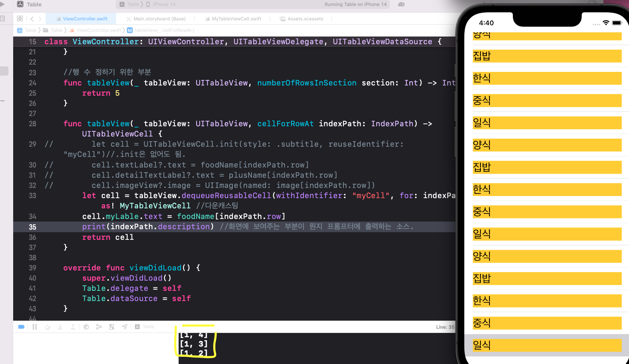Viewport: 629px width, 364px height.
Task: Open Environment Overrides in debug bar
Action: click(112, 327)
